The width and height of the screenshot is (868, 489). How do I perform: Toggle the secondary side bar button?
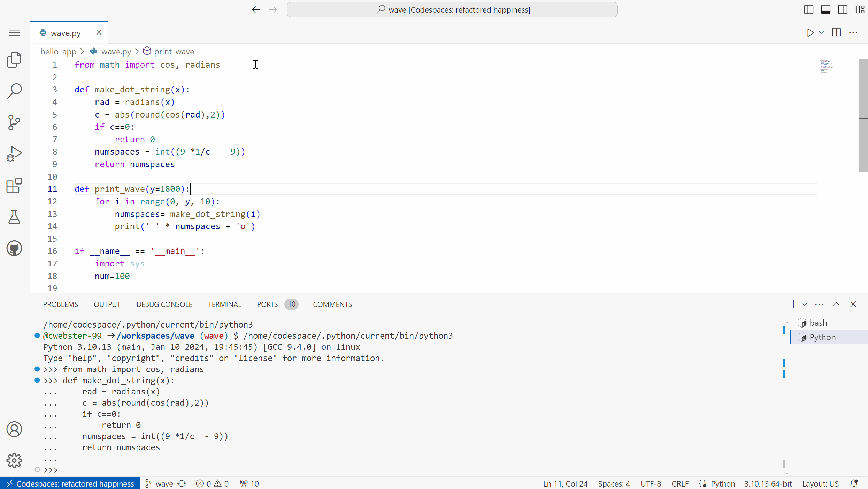(x=843, y=10)
